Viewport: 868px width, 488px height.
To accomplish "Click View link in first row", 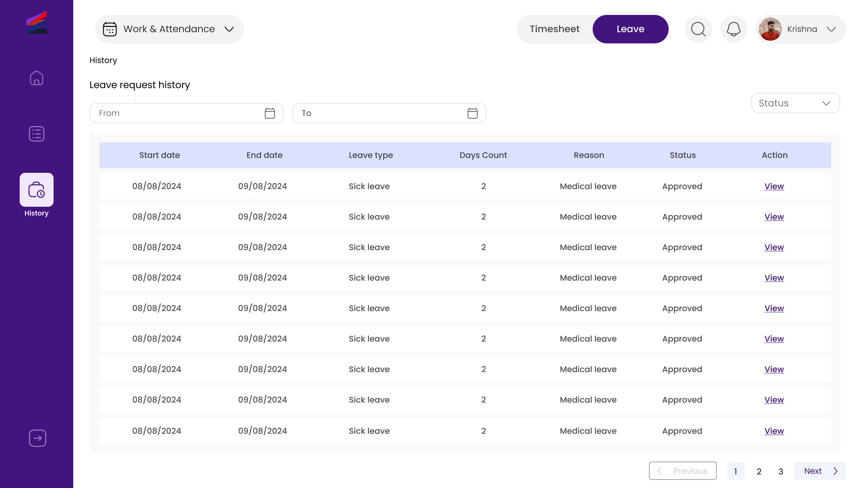I will (774, 186).
